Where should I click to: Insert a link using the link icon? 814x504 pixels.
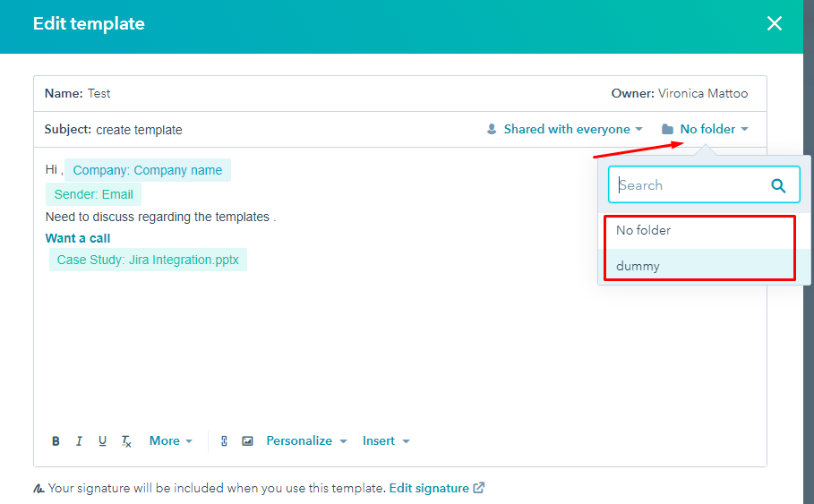[x=224, y=441]
